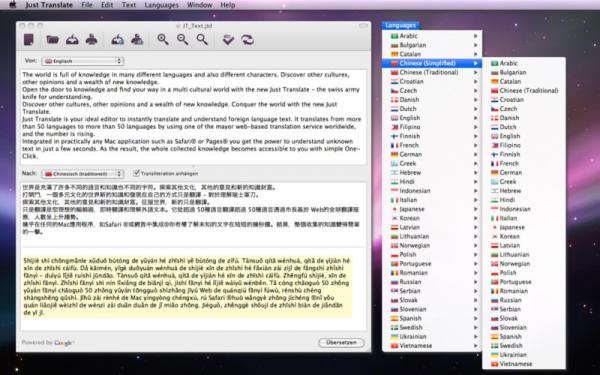This screenshot has height=375, width=600.
Task: Click the plain magnifier actual-size icon
Action: pyautogui.click(x=202, y=39)
